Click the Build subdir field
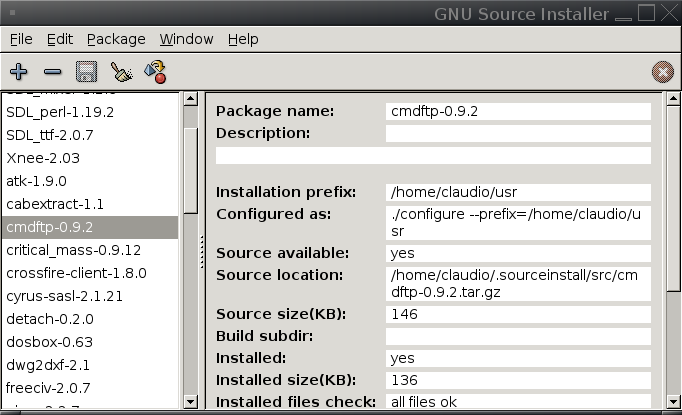The width and height of the screenshot is (682, 415). [x=518, y=336]
